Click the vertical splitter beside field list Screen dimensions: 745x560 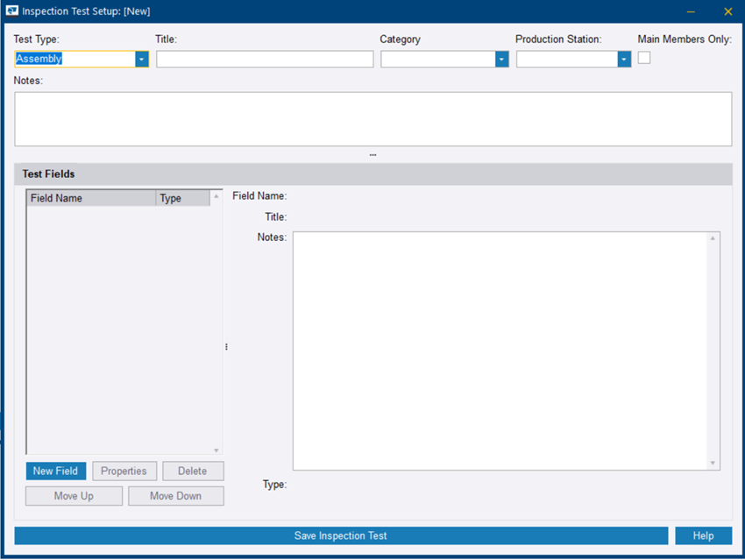pos(226,347)
